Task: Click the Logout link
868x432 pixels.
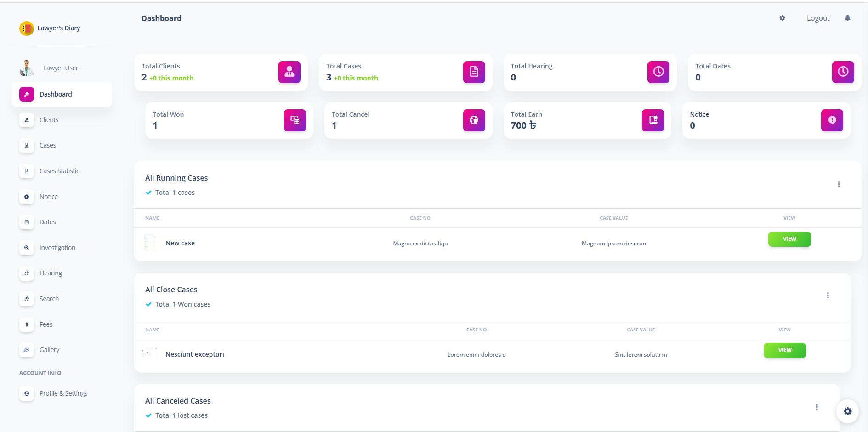Action: 817,18
